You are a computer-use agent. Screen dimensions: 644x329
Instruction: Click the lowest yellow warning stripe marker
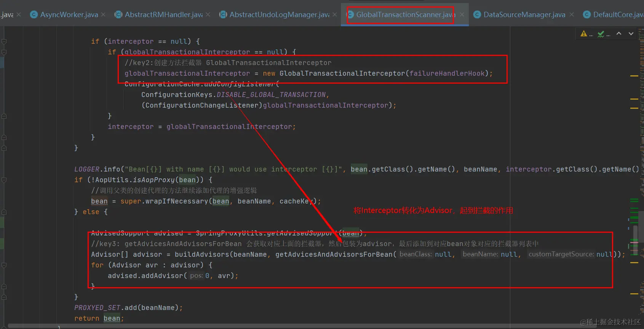[634, 294]
